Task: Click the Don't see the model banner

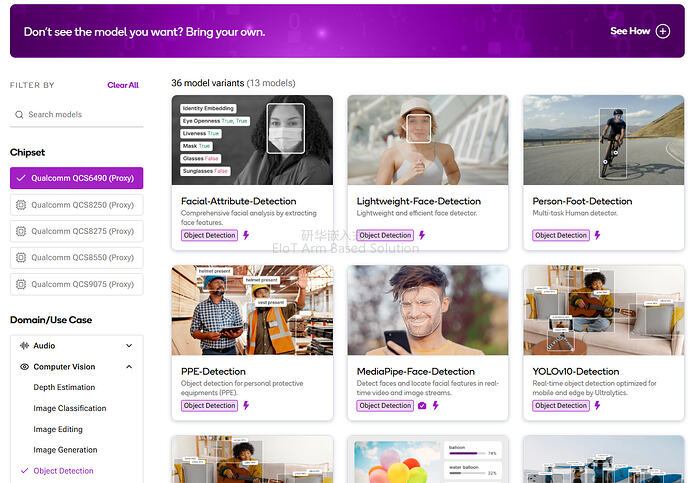Action: [x=347, y=31]
